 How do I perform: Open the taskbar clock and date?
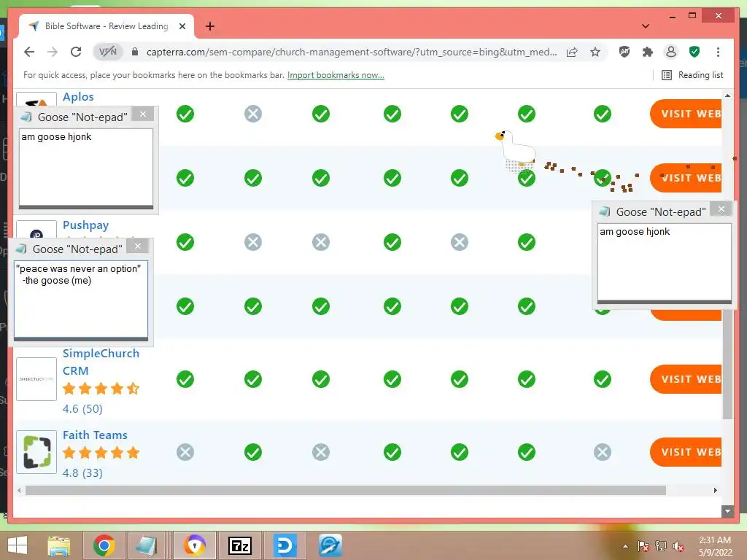(715, 546)
